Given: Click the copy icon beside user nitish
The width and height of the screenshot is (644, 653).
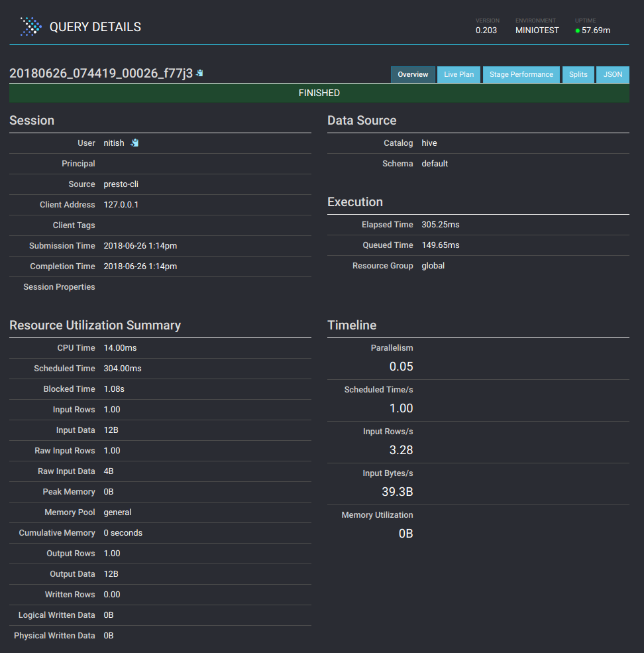Looking at the screenshot, I should tap(134, 143).
